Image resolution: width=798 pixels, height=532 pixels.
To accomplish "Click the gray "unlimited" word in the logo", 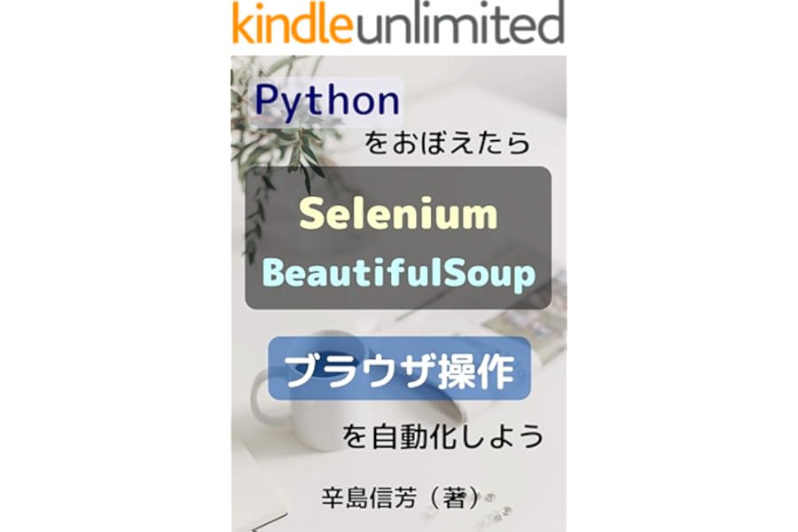I will (459, 23).
